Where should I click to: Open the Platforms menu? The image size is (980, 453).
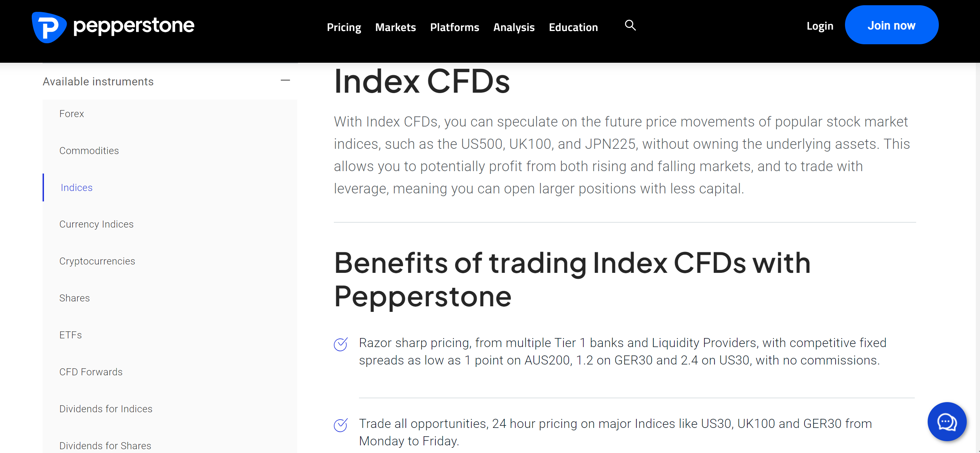pyautogui.click(x=454, y=28)
